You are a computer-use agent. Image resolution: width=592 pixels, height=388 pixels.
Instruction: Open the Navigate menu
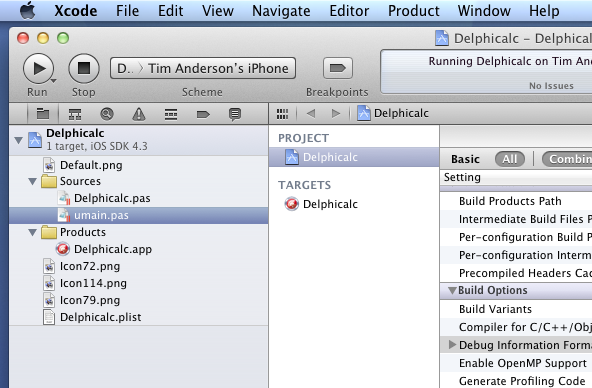(x=281, y=11)
